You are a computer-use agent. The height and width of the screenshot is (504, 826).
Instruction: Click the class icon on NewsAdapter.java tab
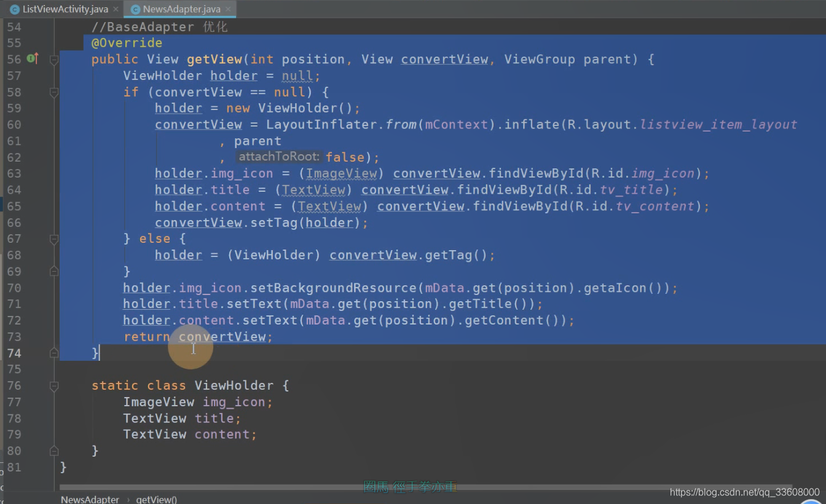(135, 9)
